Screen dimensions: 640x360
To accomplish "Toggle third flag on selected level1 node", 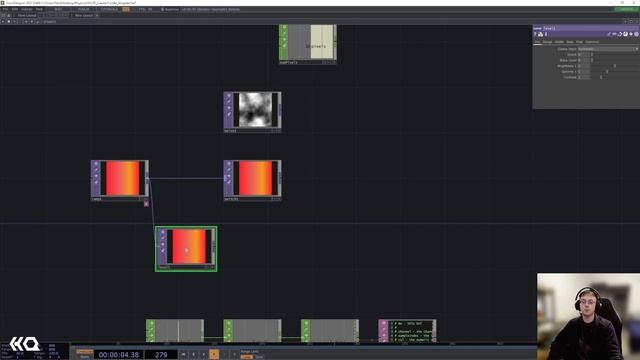I will pyautogui.click(x=162, y=244).
